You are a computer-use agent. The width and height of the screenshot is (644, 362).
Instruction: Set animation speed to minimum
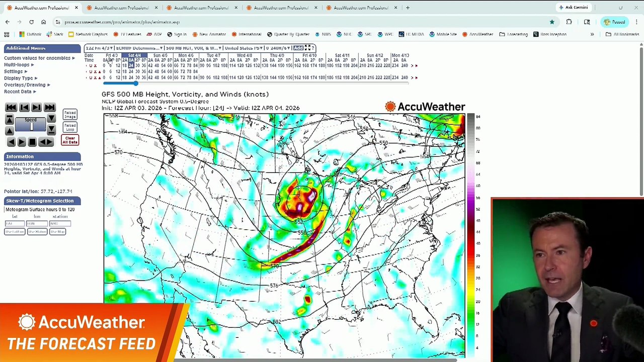51,130
